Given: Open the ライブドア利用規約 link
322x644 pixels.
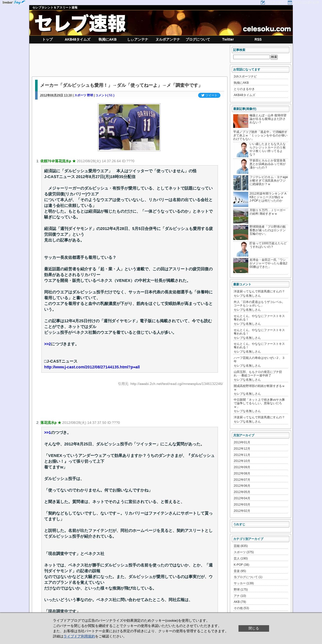Looking at the screenshot, I should pos(79,636).
